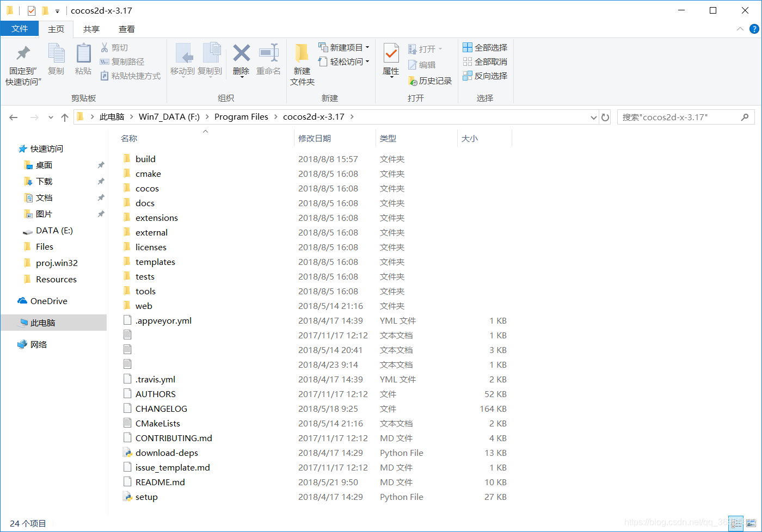Click the Rename (重命名) icon

point(269,53)
